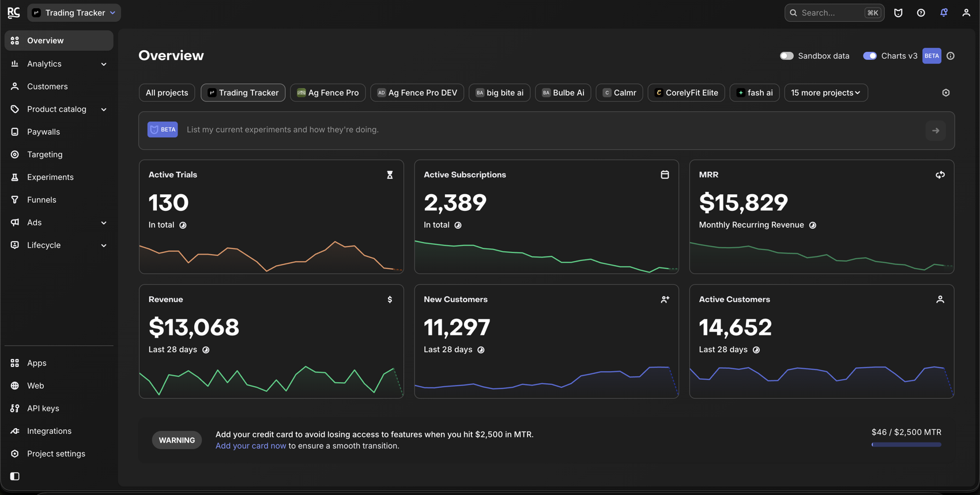Select the Ag Fence Pro DEV project chip
Screen dimensions: 980x495
(x=417, y=93)
